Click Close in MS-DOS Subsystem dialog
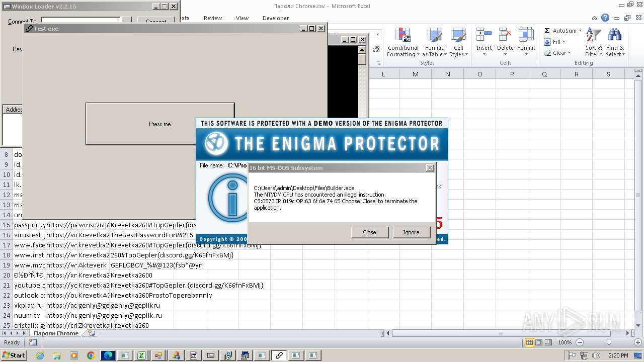 [x=369, y=232]
